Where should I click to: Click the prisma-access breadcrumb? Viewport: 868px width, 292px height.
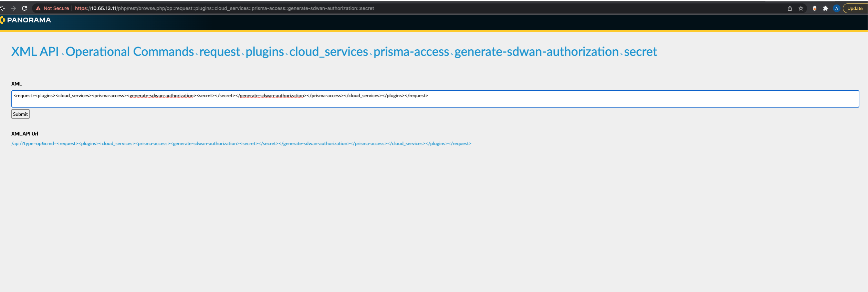pyautogui.click(x=411, y=52)
